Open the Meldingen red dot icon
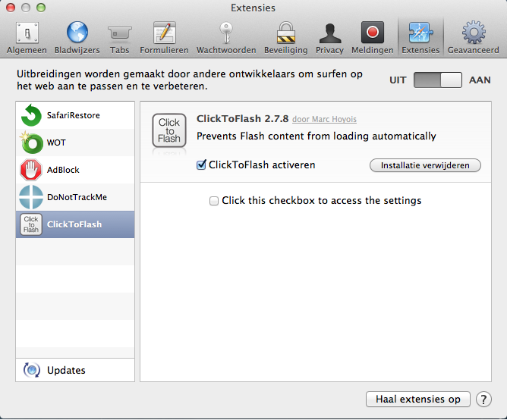The height and width of the screenshot is (420, 507). point(373,33)
